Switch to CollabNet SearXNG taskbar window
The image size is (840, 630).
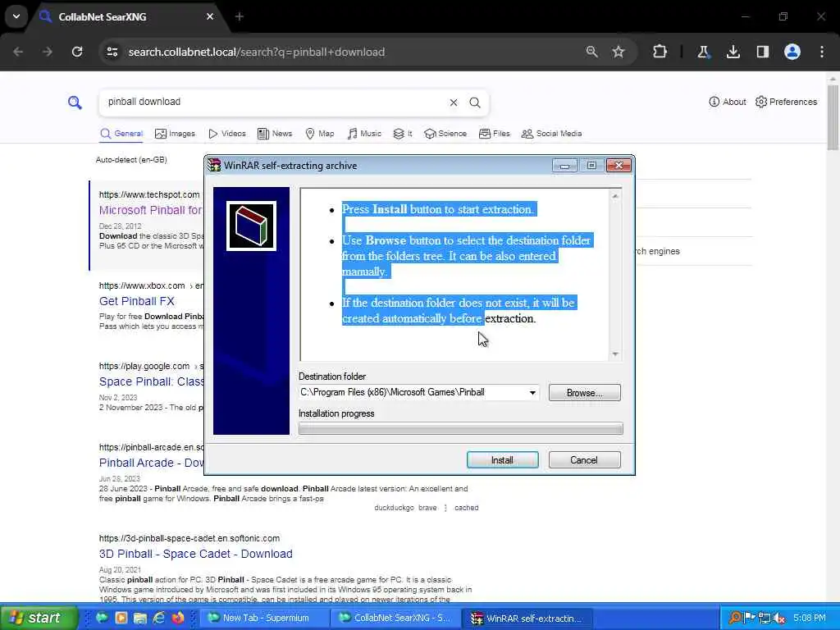396,618
